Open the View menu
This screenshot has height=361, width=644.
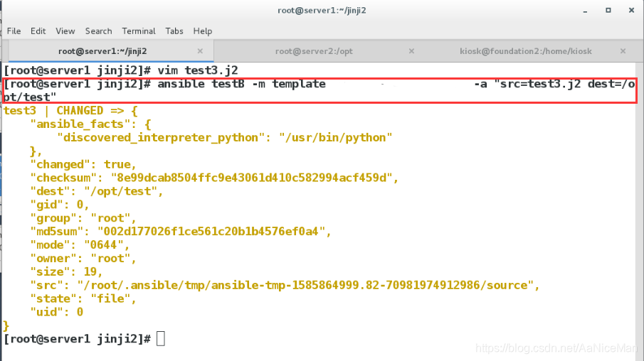(x=65, y=31)
